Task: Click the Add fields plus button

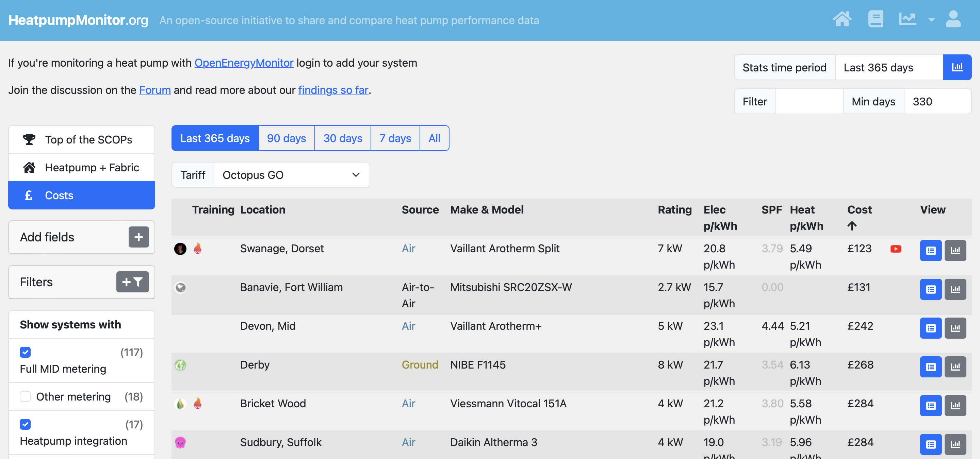Action: (x=138, y=237)
